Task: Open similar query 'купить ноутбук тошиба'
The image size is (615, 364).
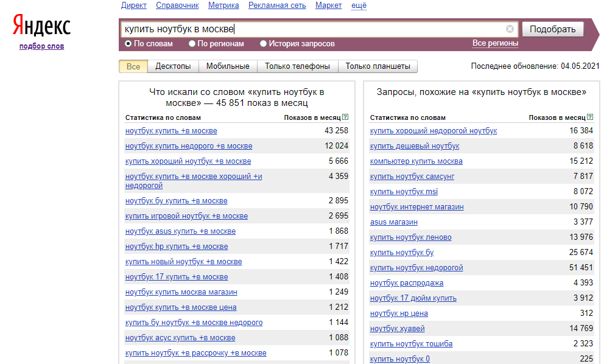Action: pyautogui.click(x=411, y=345)
